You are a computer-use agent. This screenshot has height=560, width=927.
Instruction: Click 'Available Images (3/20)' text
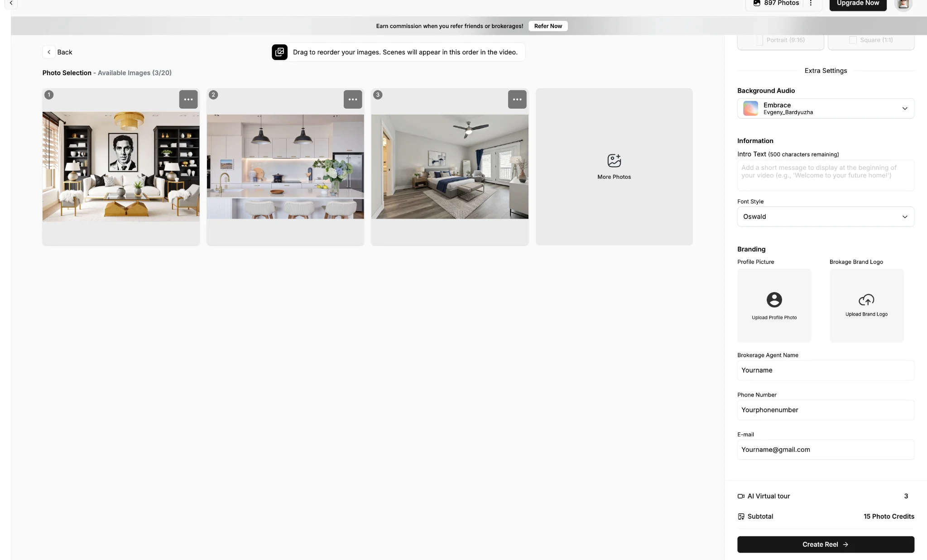[134, 73]
